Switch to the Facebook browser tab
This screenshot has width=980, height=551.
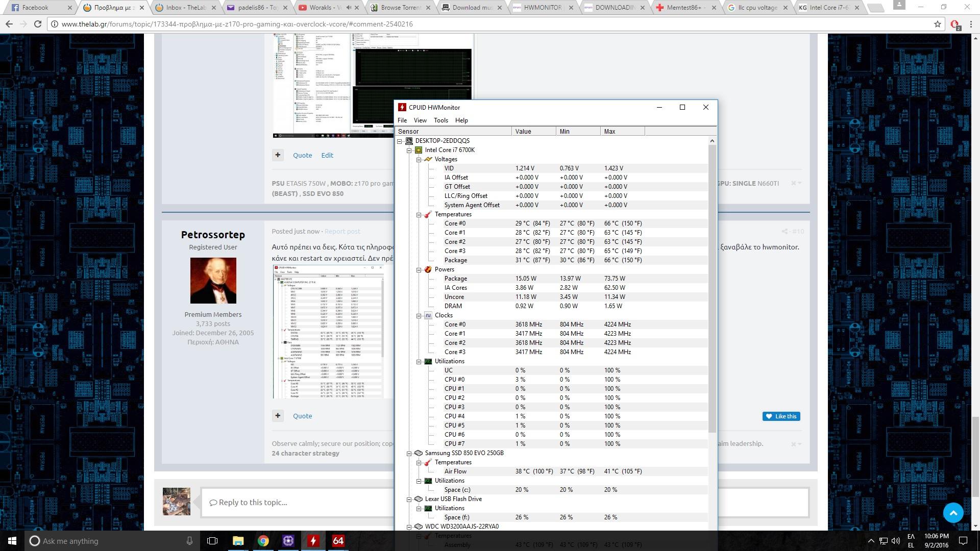click(x=36, y=8)
